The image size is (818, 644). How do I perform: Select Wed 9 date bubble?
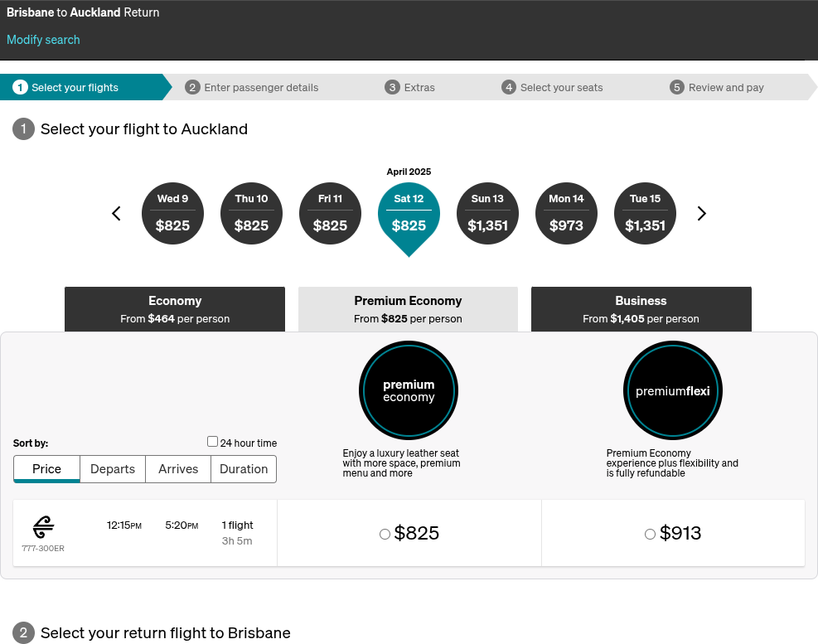(172, 214)
